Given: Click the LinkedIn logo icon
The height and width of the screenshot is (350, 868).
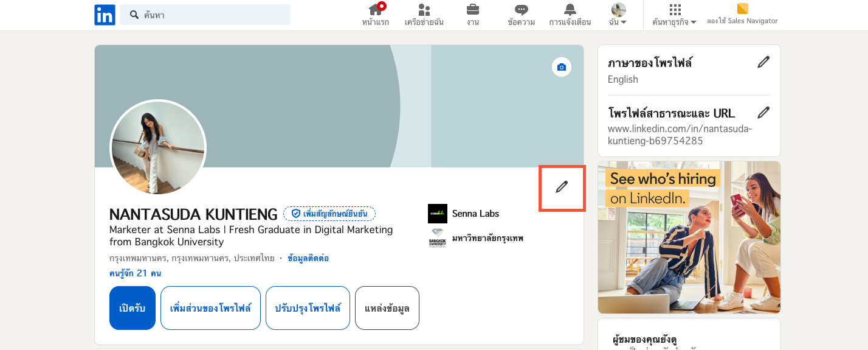Looking at the screenshot, I should click(x=105, y=15).
